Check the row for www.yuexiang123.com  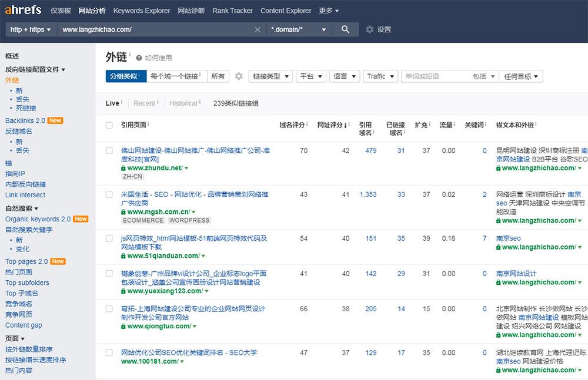click(109, 274)
